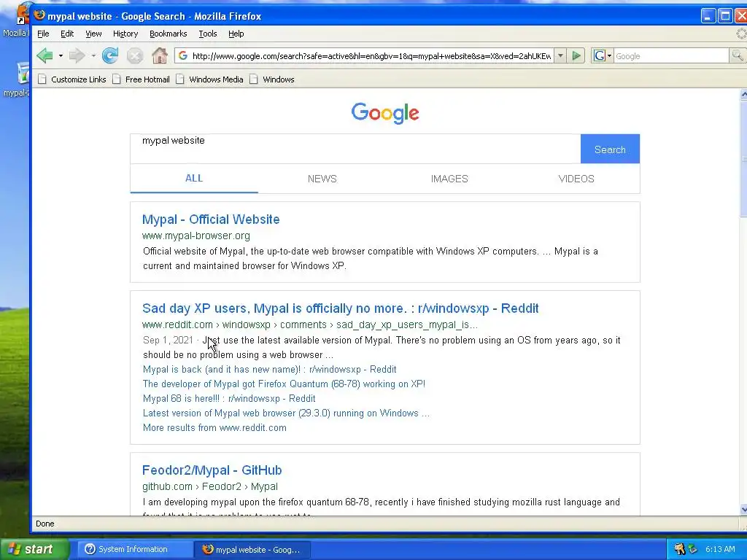The width and height of the screenshot is (747, 560).
Task: Open the Back history dropdown arrow
Action: click(x=61, y=55)
